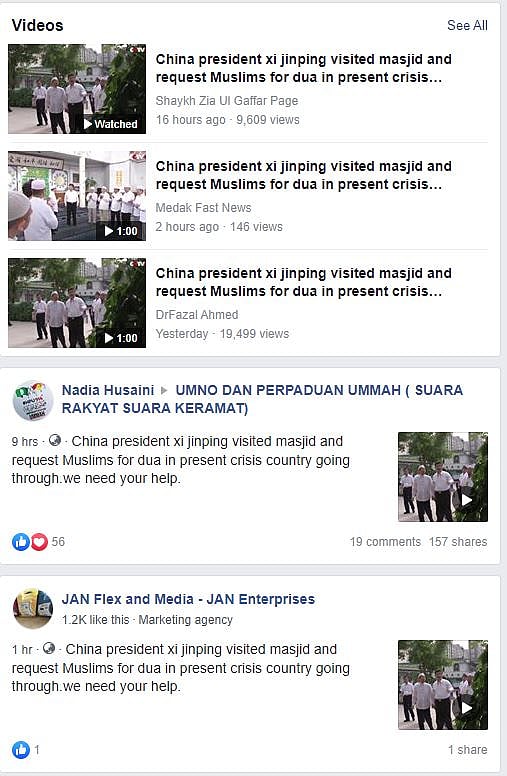Viewport: 507px width, 776px height.
Task: Play the Watched video from Shaykh Zia Ul Gaffar Page
Action: [x=77, y=89]
